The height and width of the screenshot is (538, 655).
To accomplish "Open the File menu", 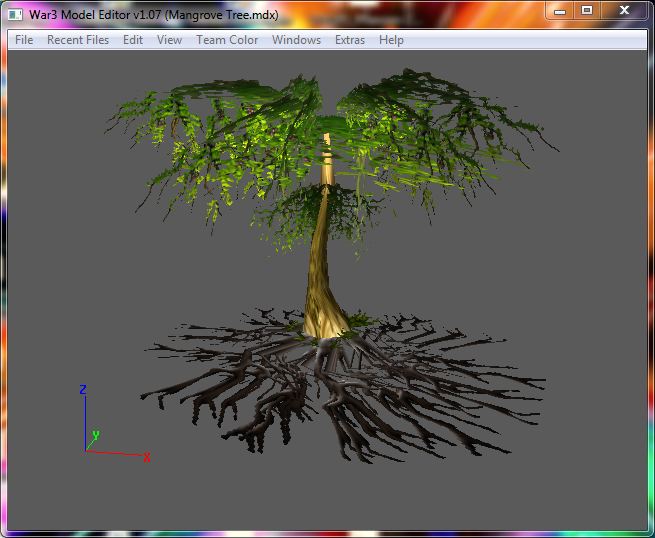I will (24, 40).
